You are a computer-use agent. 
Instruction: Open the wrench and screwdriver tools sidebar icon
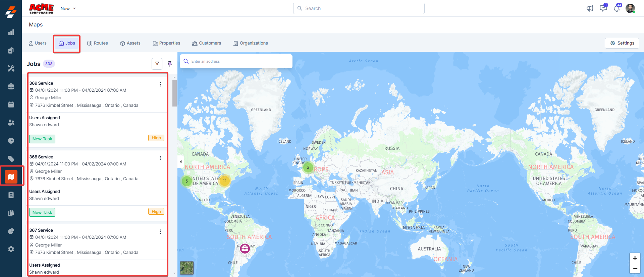tap(11, 68)
